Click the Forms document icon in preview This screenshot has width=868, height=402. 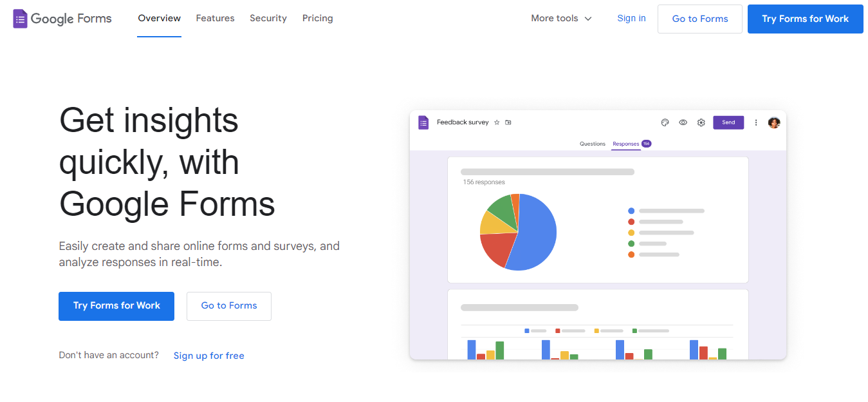click(x=423, y=122)
